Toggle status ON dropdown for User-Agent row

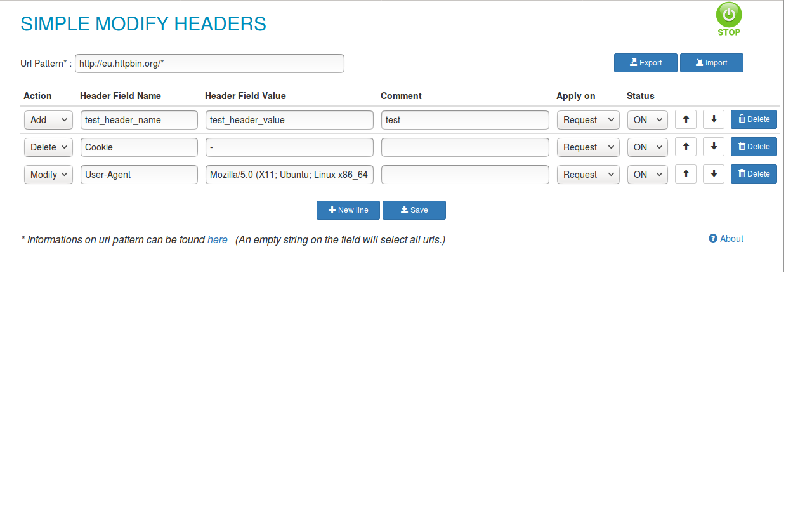pyautogui.click(x=648, y=175)
